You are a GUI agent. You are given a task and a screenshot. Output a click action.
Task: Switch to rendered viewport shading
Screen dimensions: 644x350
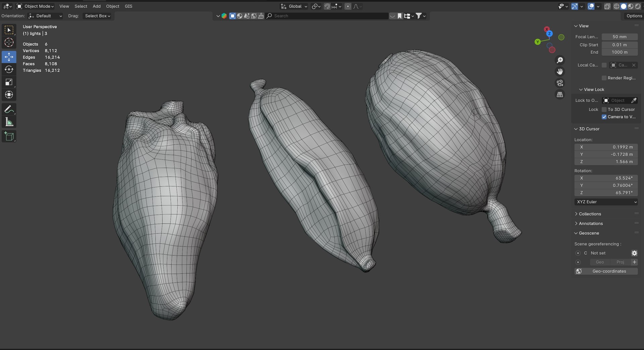click(638, 6)
